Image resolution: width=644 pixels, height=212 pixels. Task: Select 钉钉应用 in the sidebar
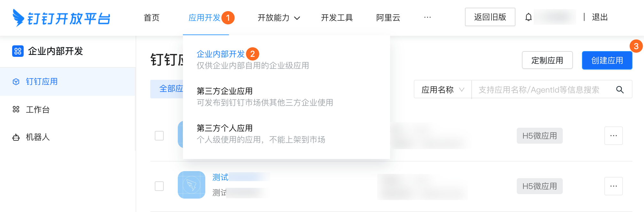point(42,82)
